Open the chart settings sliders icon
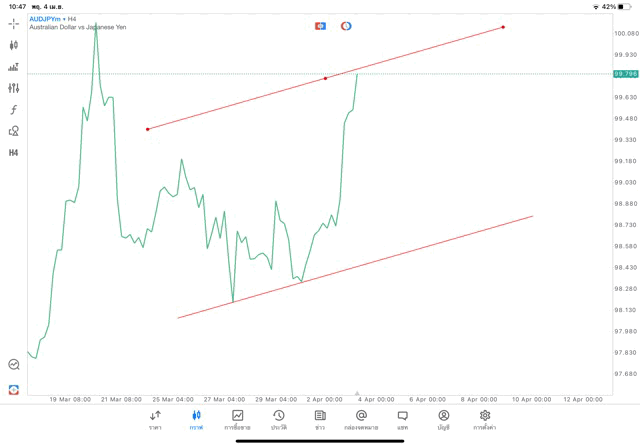640x447 pixels. click(x=14, y=88)
